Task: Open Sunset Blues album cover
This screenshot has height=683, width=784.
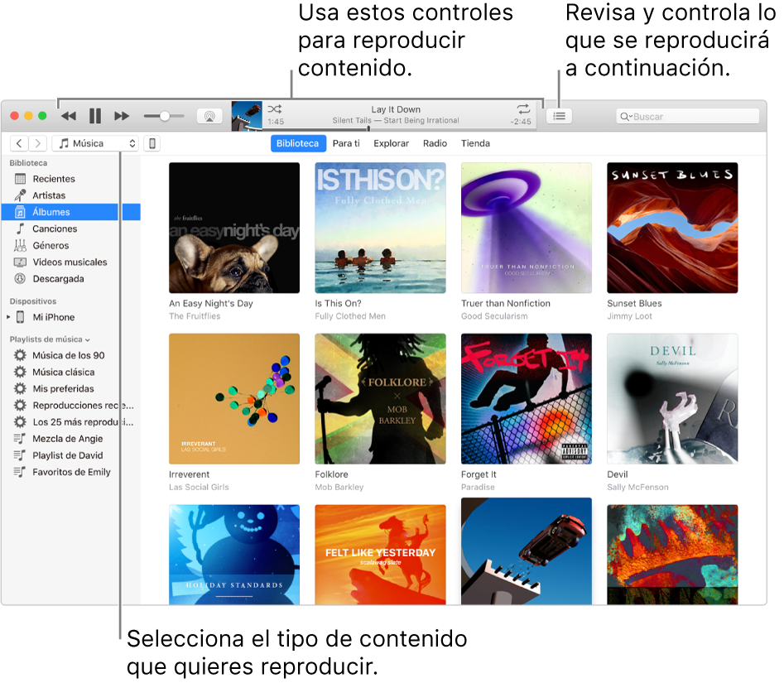Action: click(672, 228)
